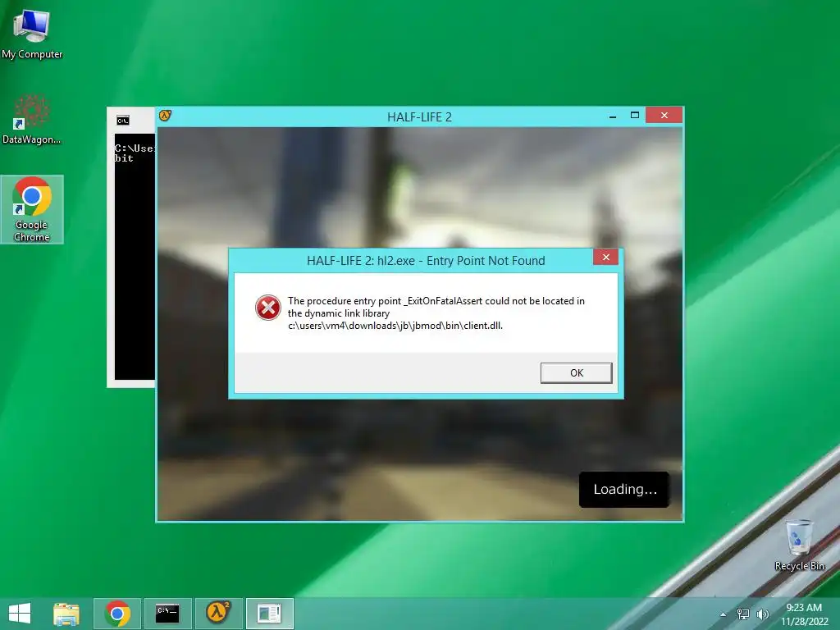Screen dimensions: 840x630
Task: Open the network tray icon
Action: coord(743,614)
